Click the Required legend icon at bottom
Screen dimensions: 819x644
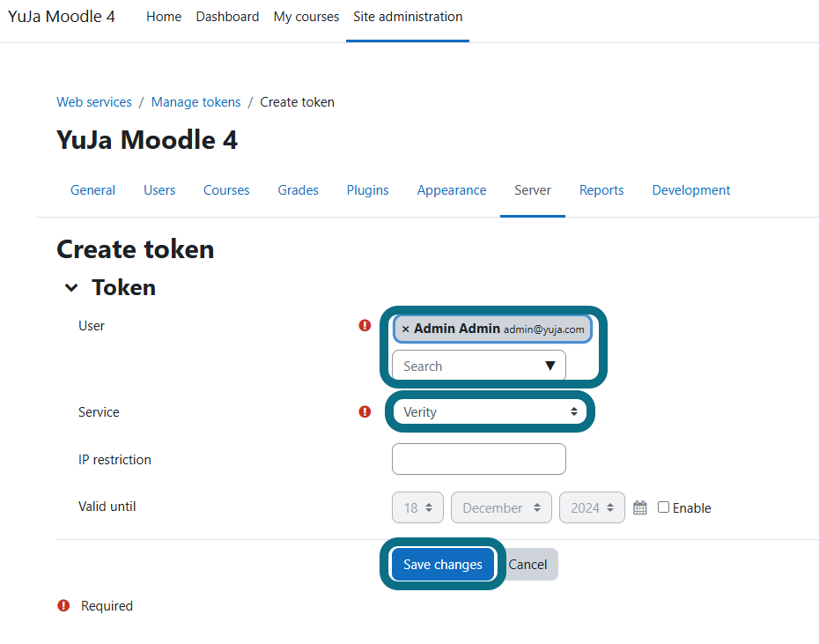point(63,605)
